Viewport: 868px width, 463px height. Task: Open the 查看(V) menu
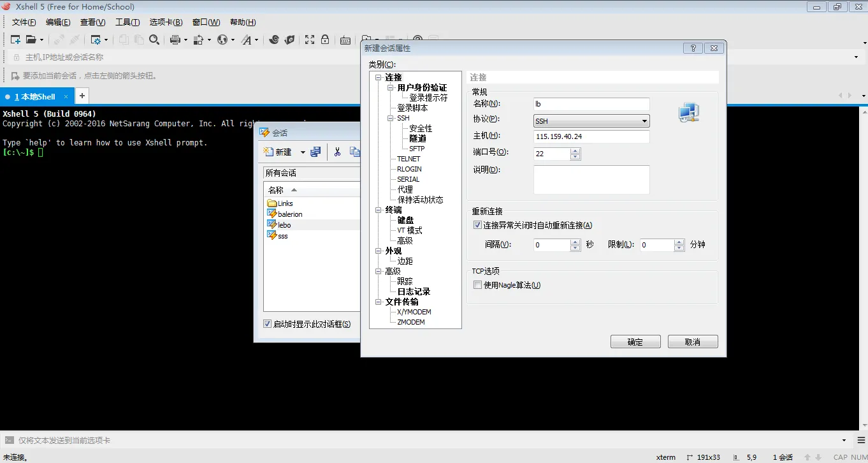[93, 22]
